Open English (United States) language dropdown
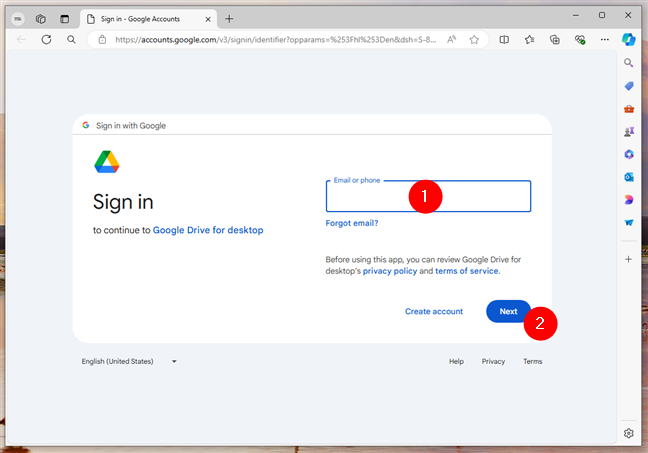This screenshot has width=648, height=453. click(x=129, y=361)
